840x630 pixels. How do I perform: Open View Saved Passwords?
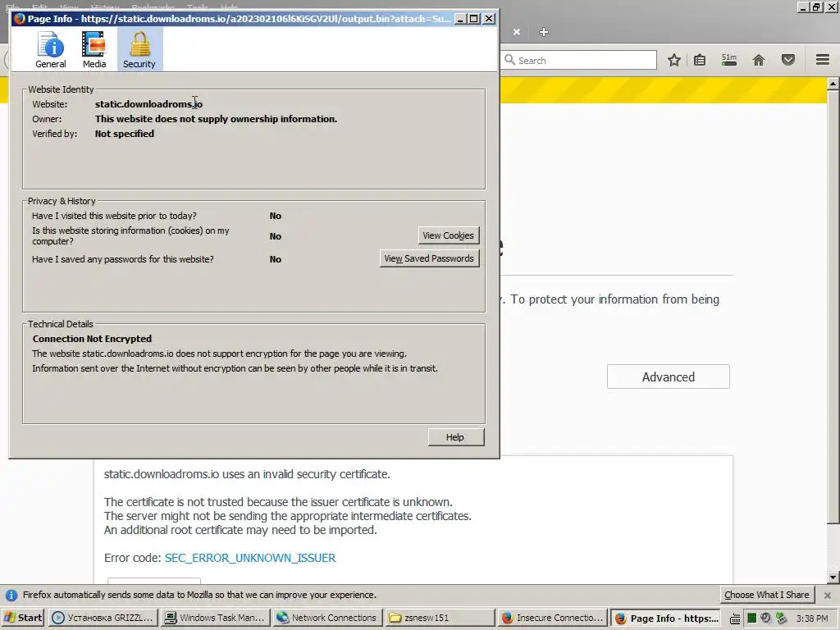[x=429, y=258]
